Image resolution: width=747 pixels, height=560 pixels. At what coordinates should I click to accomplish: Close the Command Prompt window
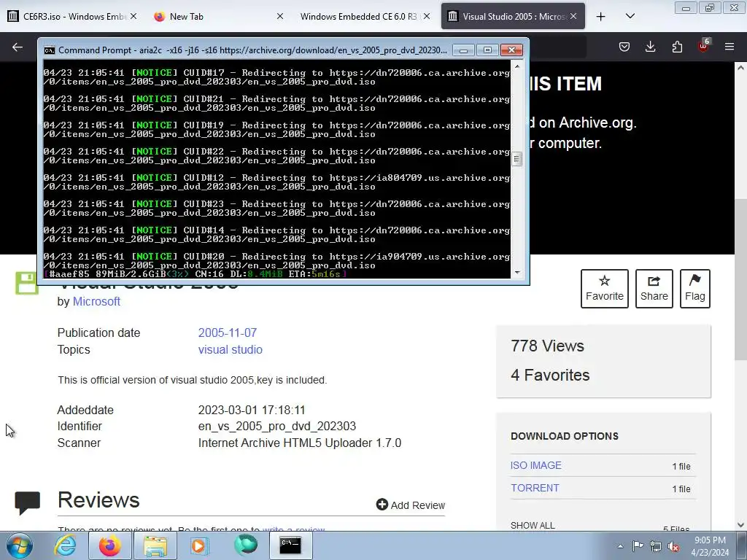coord(511,50)
